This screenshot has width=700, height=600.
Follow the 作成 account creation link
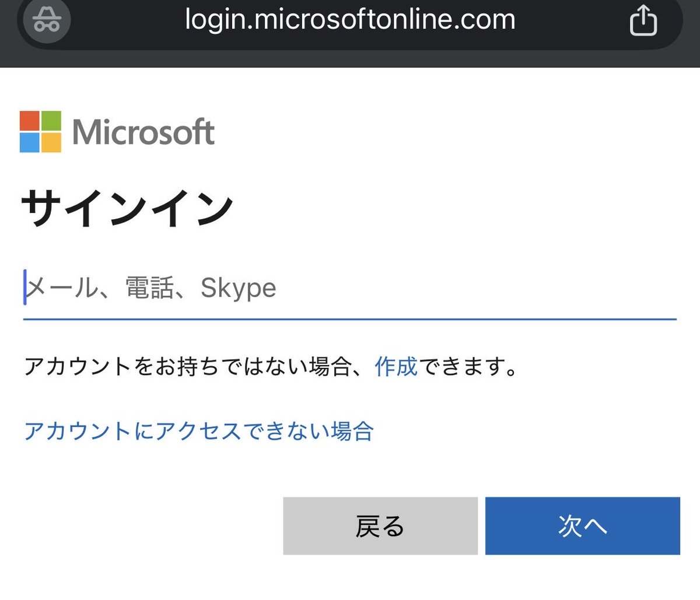396,367
